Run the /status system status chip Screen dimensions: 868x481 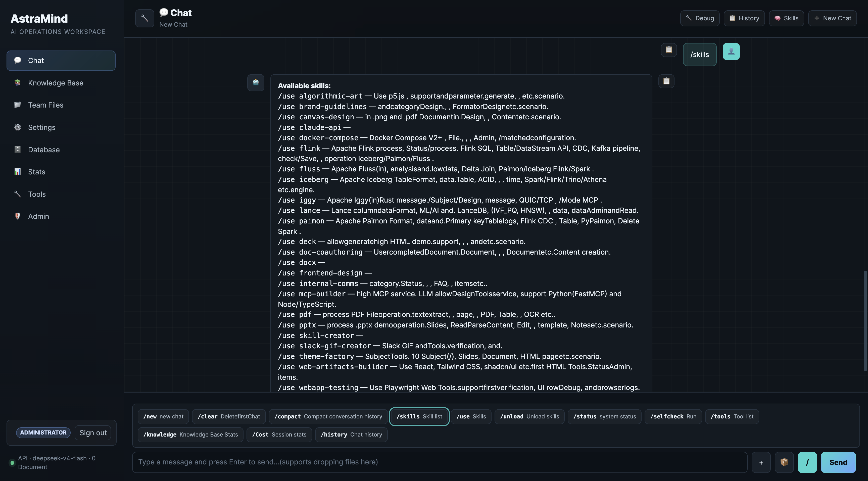tap(604, 417)
